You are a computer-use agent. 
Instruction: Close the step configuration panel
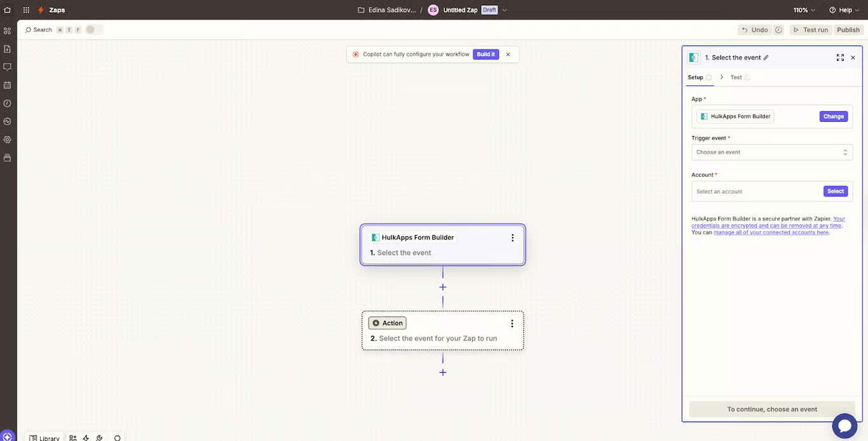tap(853, 57)
